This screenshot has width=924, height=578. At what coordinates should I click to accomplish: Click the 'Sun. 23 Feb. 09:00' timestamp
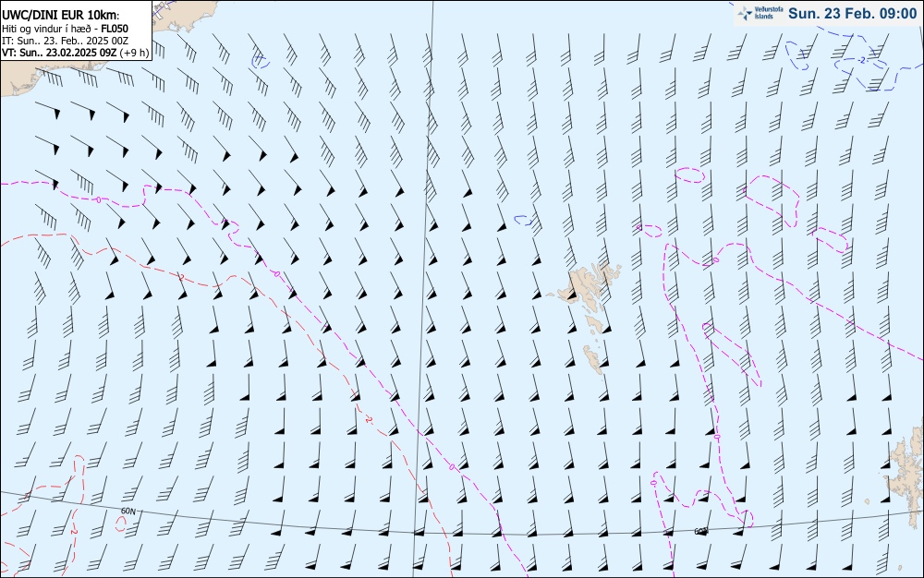[x=852, y=14]
